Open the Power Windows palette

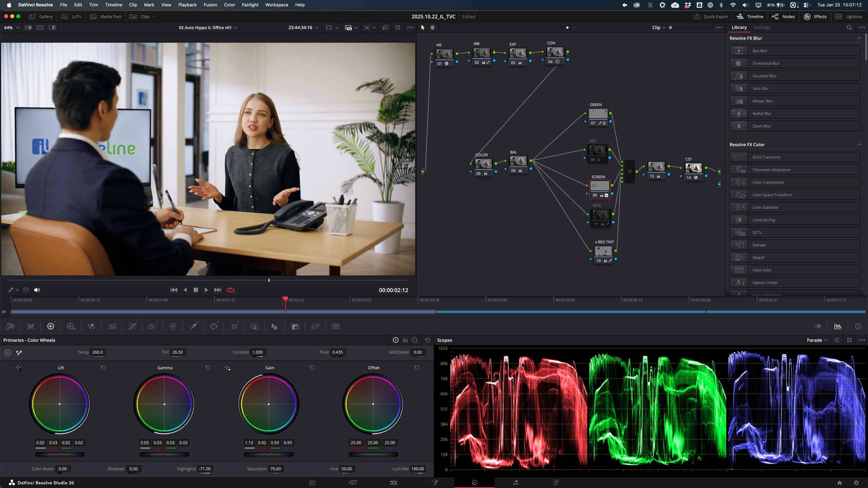[214, 326]
